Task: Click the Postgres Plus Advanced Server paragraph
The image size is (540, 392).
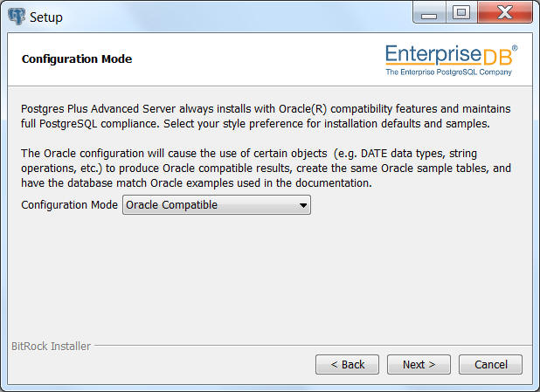Action: click(x=266, y=116)
